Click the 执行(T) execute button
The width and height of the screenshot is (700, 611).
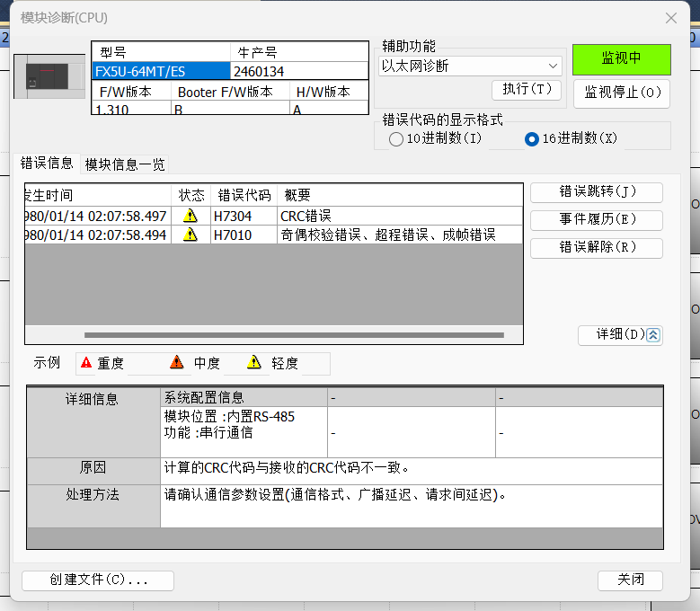[527, 90]
